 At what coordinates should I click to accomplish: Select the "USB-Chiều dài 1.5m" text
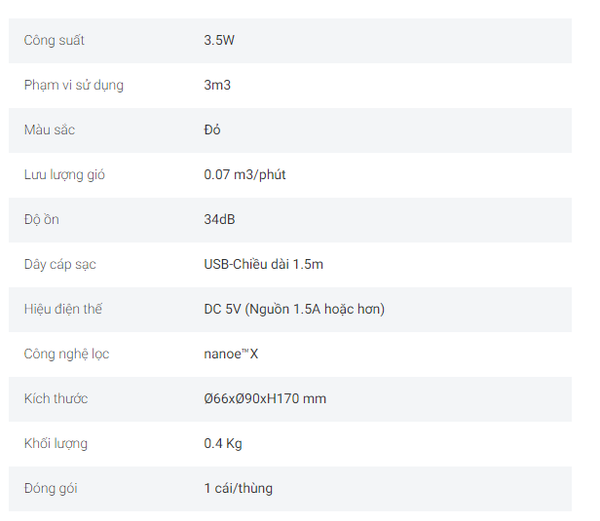pos(264,265)
